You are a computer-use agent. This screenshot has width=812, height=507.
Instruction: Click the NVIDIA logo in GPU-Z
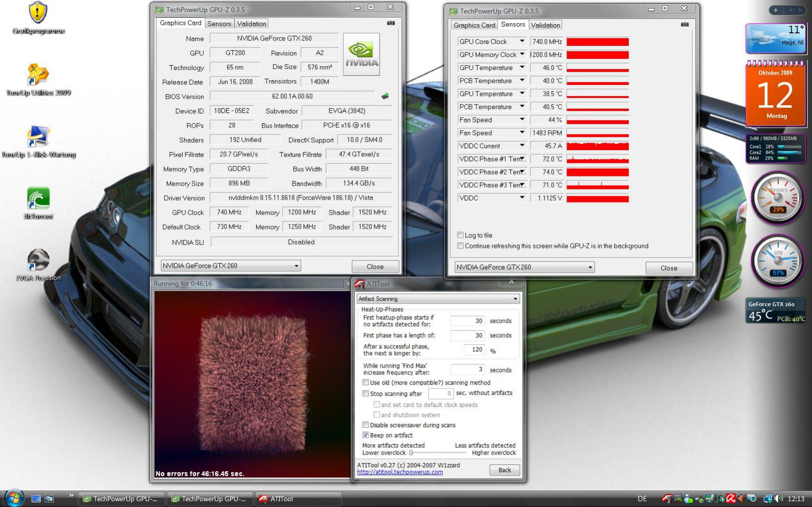tap(361, 54)
